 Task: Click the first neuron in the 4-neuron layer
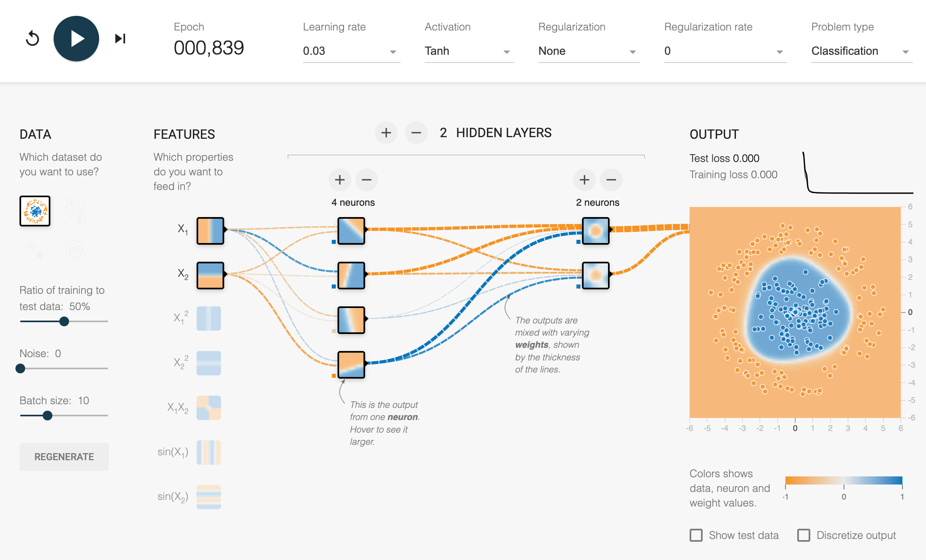(351, 230)
